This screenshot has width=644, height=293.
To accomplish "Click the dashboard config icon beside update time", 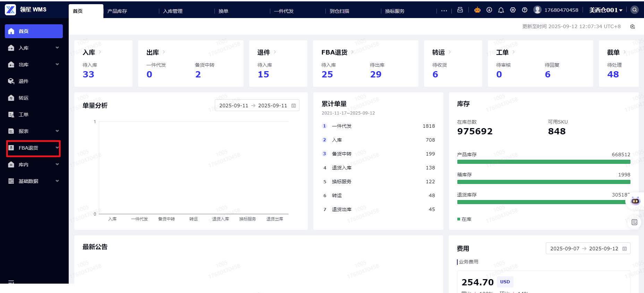I will [633, 27].
